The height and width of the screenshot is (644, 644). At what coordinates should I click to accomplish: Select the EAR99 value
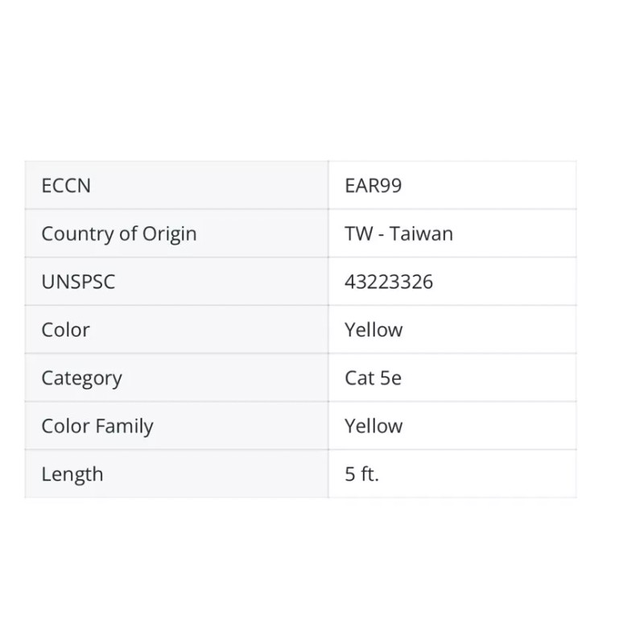pyautogui.click(x=373, y=186)
